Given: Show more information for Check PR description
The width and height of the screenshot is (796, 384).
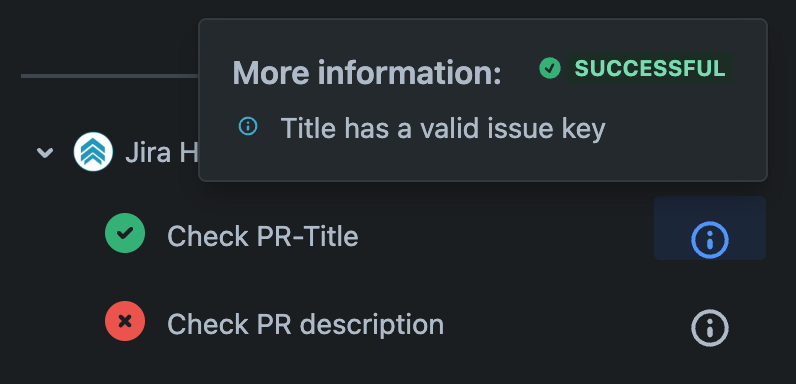Looking at the screenshot, I should (x=710, y=328).
